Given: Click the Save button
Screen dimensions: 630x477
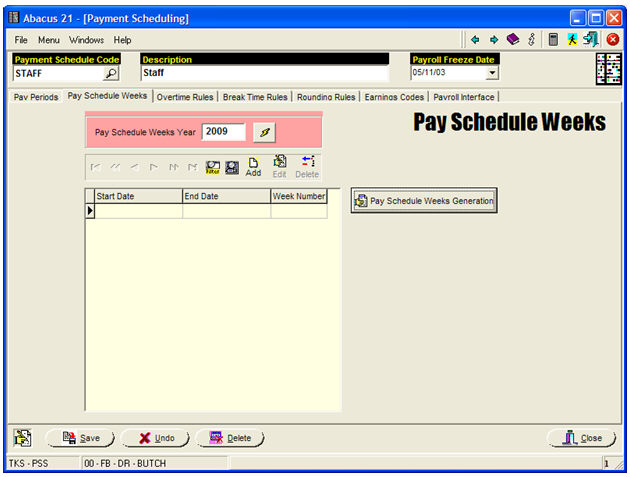Looking at the screenshot, I should click(x=80, y=438).
